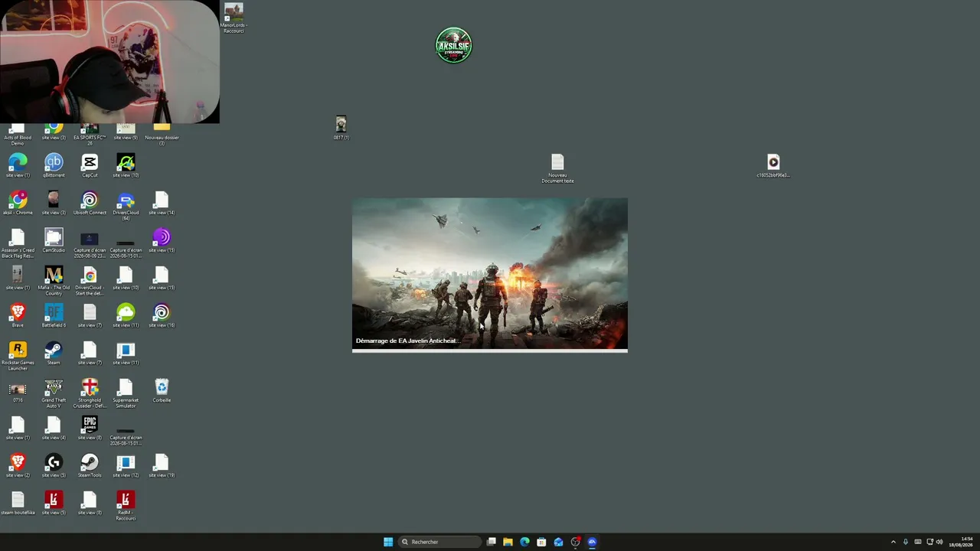Switch to the EA app taskbar icon
The height and width of the screenshot is (551, 980).
[x=592, y=542]
